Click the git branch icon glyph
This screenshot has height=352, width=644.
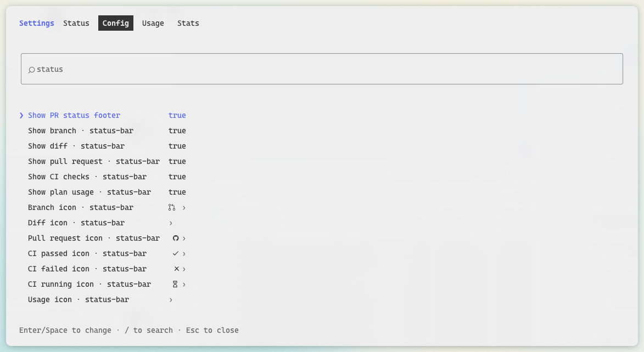[x=172, y=208]
